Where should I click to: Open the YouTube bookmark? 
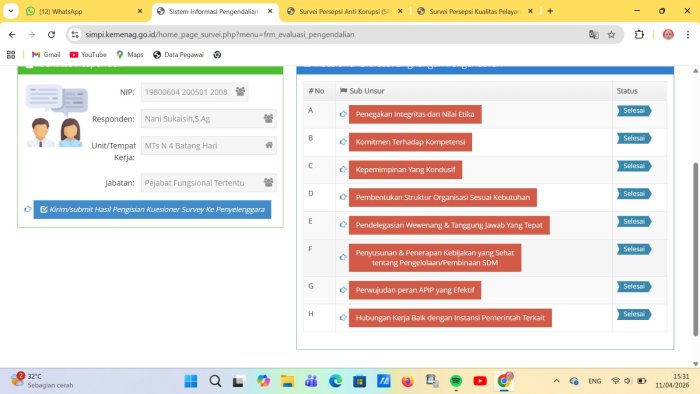(88, 54)
